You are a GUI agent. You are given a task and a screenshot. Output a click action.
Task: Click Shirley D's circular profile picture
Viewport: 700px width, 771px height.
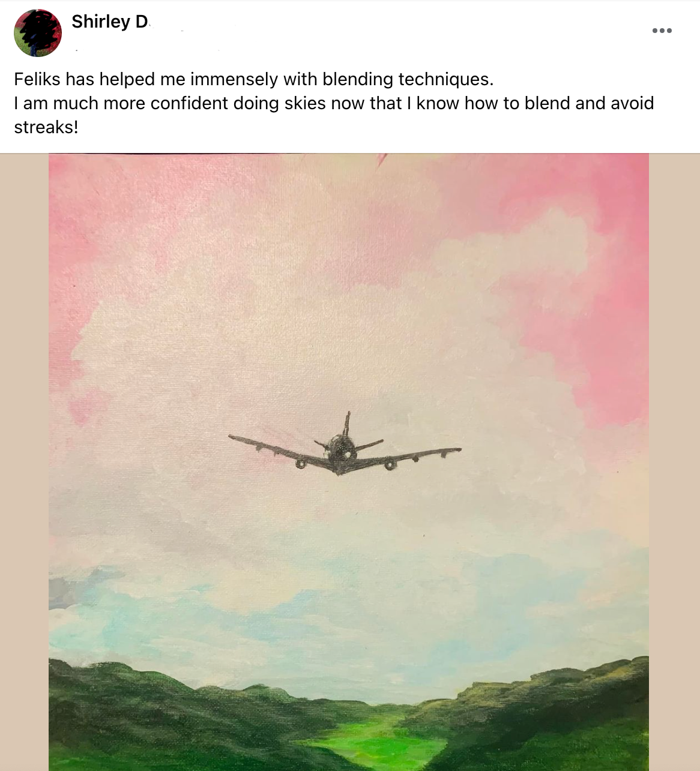38,34
